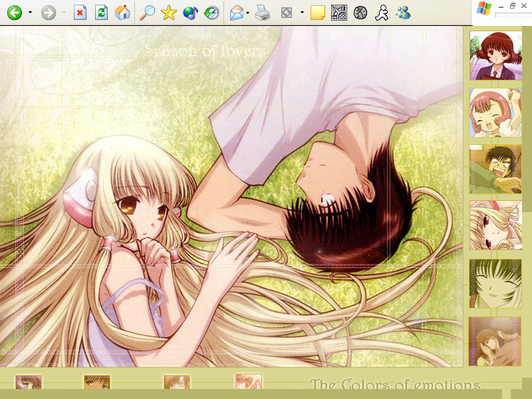
Task: Open Messenger with the two people icon
Action: pyautogui.click(x=403, y=13)
